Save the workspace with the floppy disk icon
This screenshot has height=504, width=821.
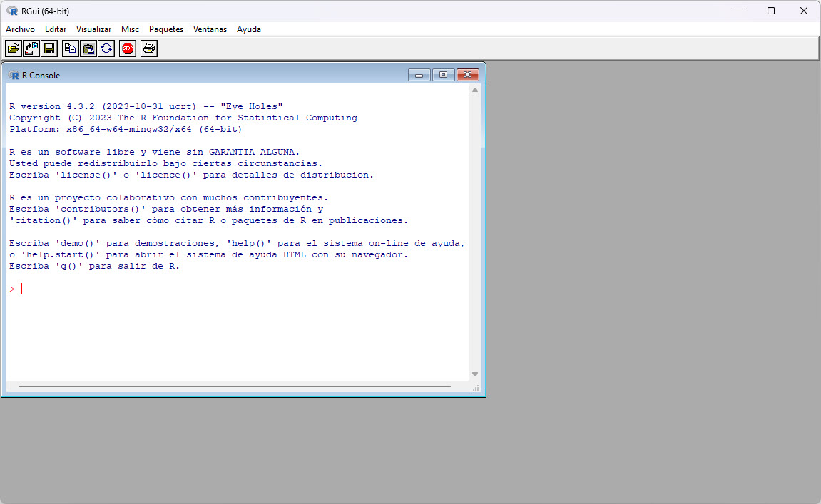49,48
